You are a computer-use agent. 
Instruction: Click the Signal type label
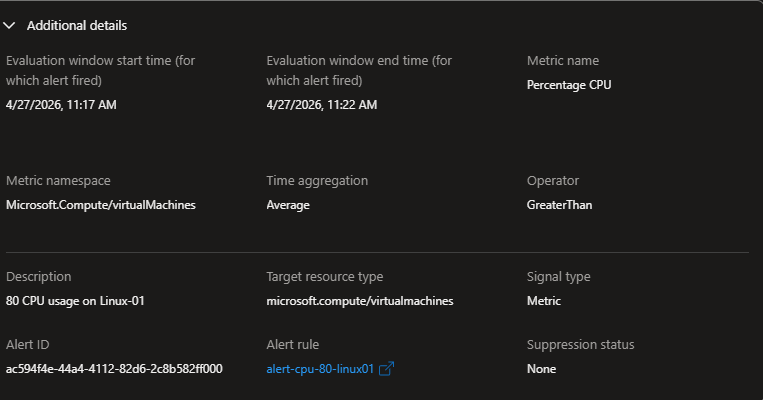point(559,276)
